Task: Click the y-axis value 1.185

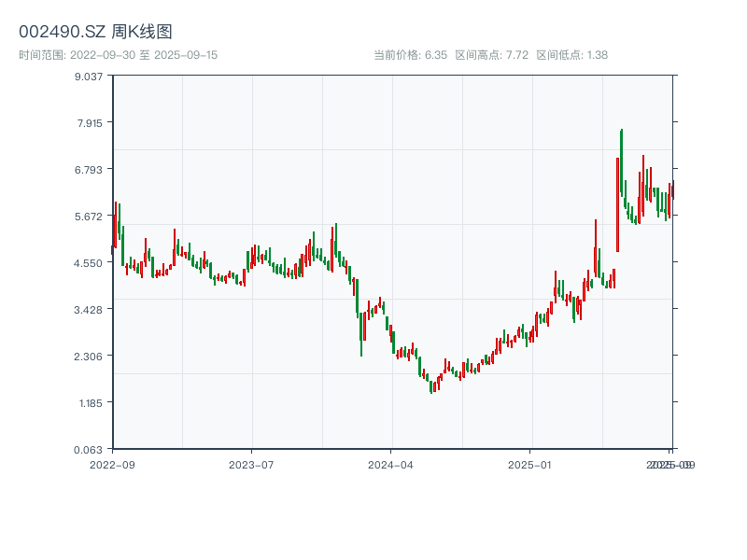Action: coord(91,403)
